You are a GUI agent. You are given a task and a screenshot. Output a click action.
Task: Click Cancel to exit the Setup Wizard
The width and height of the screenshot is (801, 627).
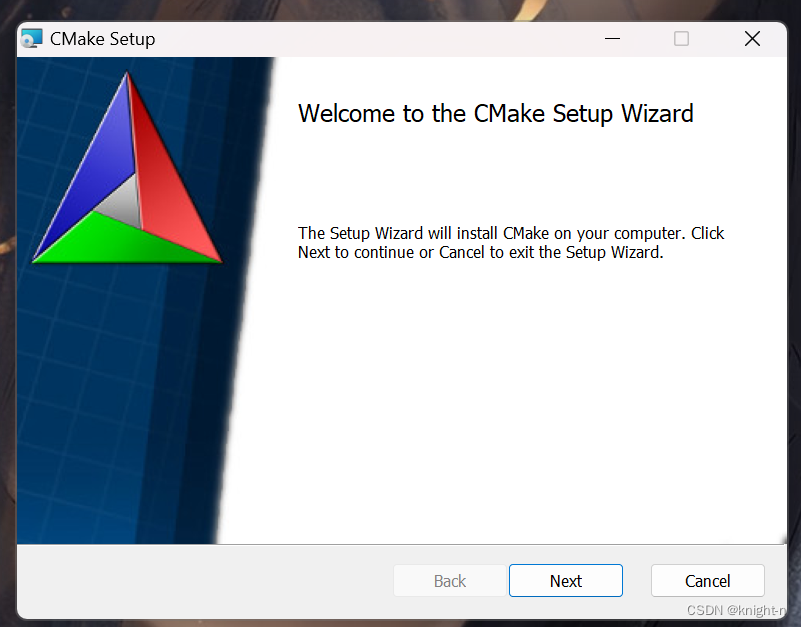[x=707, y=580]
